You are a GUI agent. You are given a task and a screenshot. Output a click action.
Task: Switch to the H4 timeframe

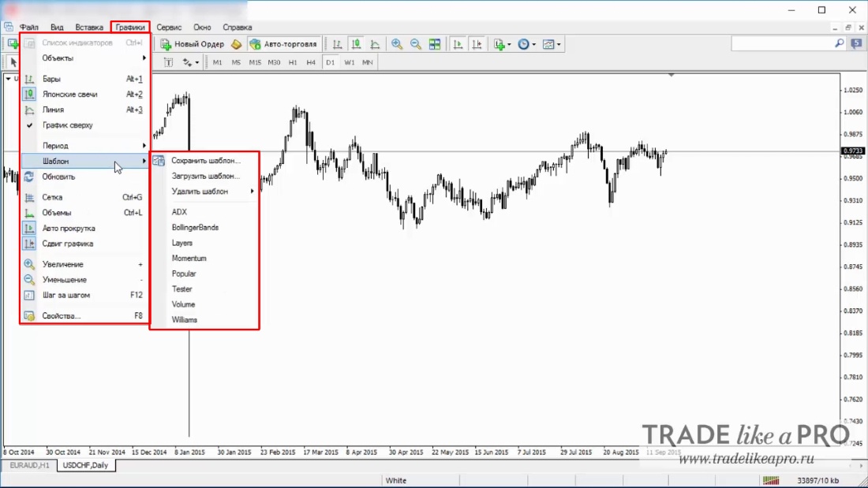[311, 62]
